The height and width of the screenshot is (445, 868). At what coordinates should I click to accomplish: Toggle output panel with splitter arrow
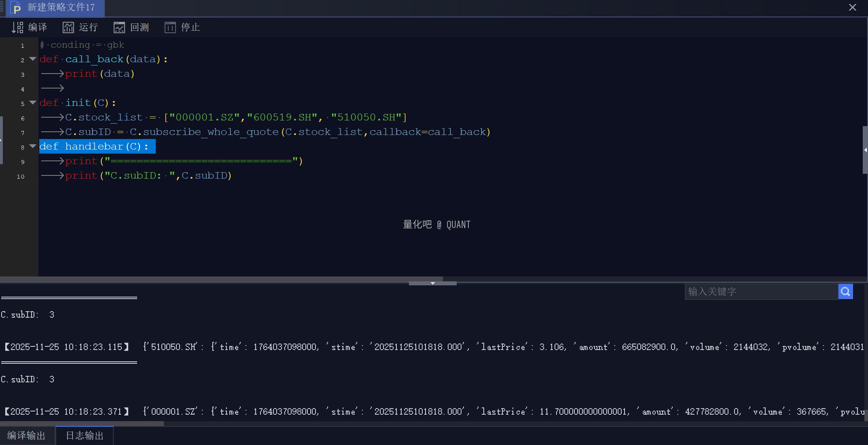click(432, 283)
